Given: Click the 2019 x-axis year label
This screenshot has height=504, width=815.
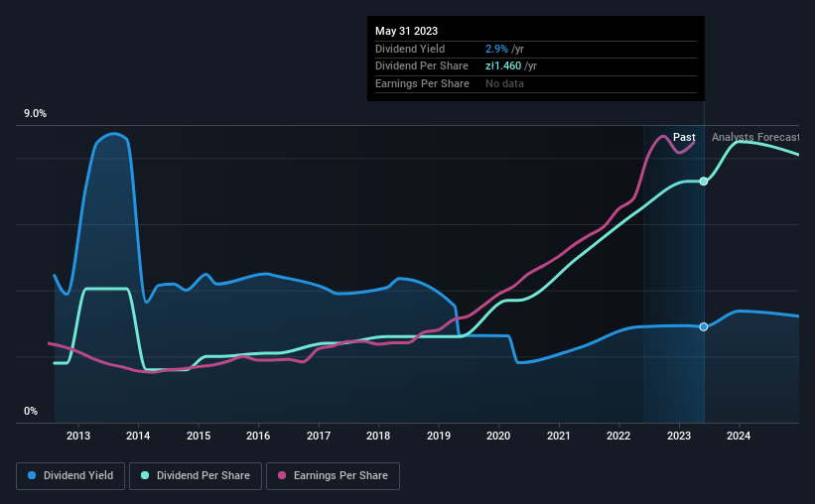Looking at the screenshot, I should click(x=438, y=437).
